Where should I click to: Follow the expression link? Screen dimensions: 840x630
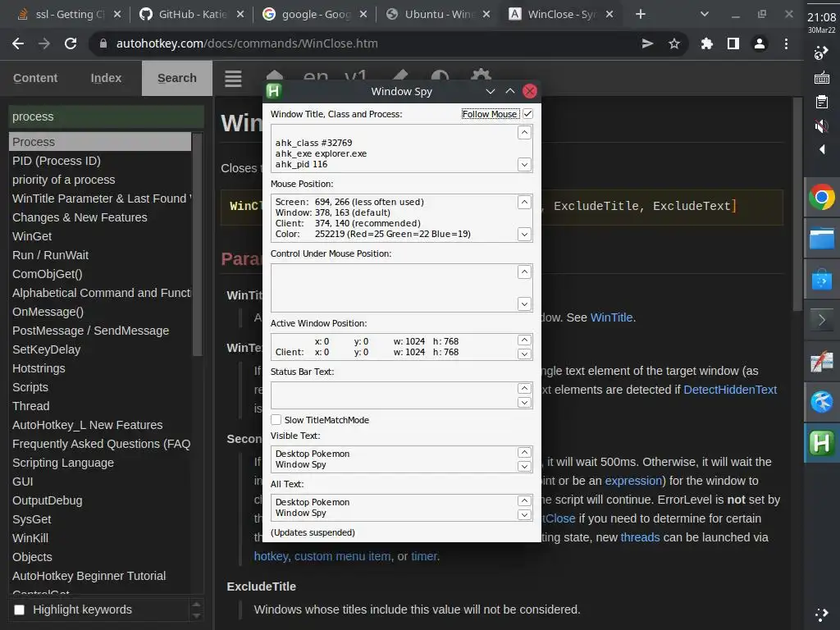click(633, 481)
